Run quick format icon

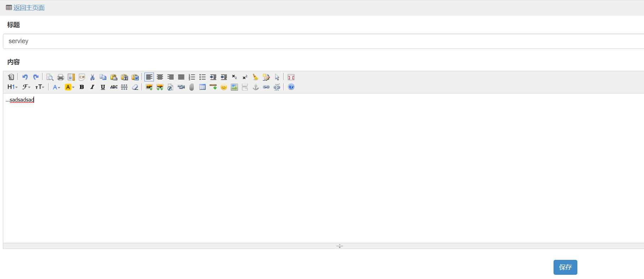pyautogui.click(x=266, y=77)
